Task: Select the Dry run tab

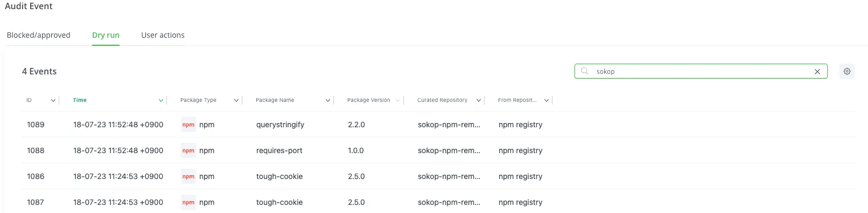Action: pos(106,35)
